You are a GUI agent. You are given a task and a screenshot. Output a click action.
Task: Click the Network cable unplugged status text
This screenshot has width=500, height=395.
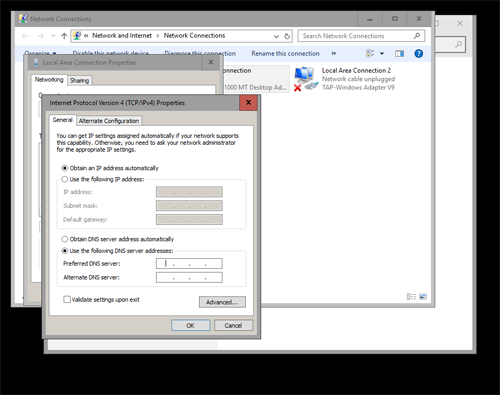pos(358,79)
